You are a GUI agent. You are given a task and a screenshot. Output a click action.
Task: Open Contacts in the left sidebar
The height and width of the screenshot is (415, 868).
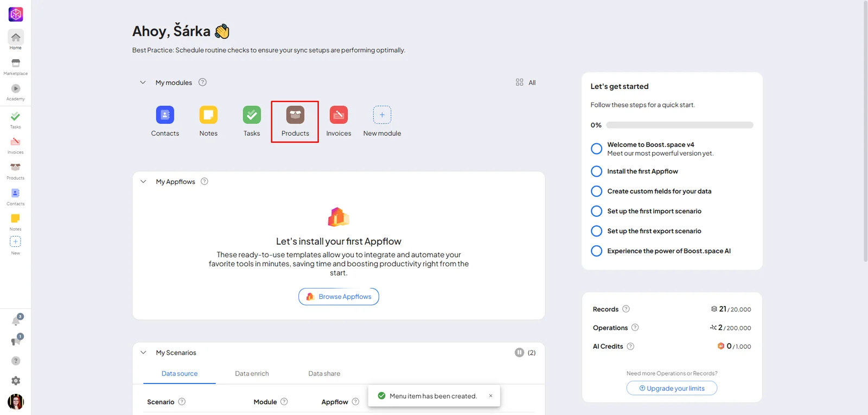[16, 196]
